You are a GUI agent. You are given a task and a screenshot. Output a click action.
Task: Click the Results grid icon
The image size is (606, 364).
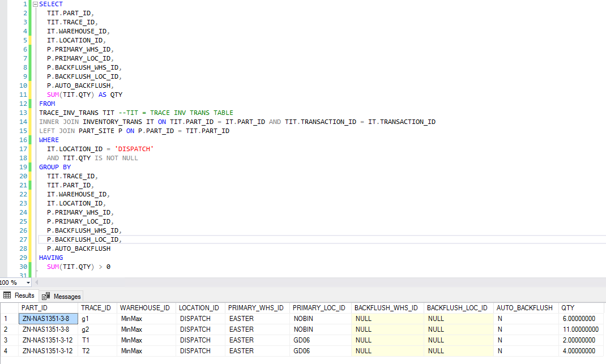pyautogui.click(x=7, y=295)
